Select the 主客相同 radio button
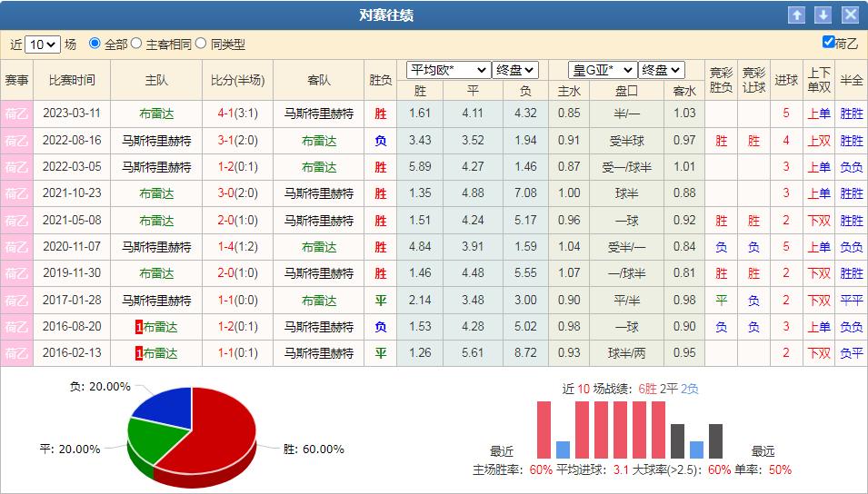 (x=136, y=44)
